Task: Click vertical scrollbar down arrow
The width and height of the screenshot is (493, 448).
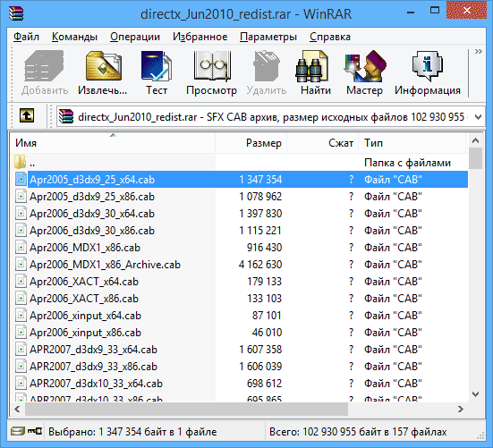Action: point(475,394)
